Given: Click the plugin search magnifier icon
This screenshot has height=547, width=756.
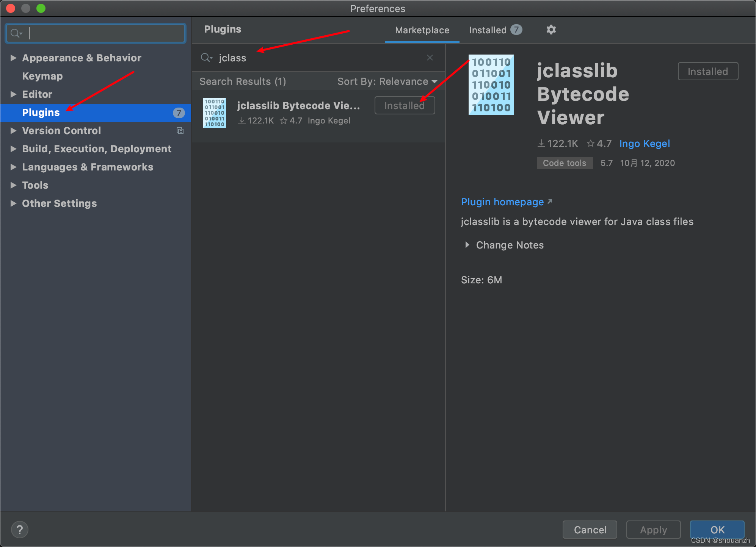Looking at the screenshot, I should point(206,58).
